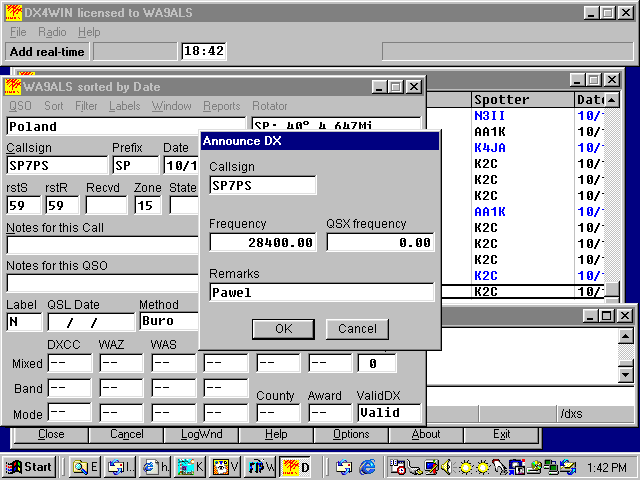Click the empty Recvd field
Image resolution: width=640 pixels, height=480 pixels.
(106, 205)
